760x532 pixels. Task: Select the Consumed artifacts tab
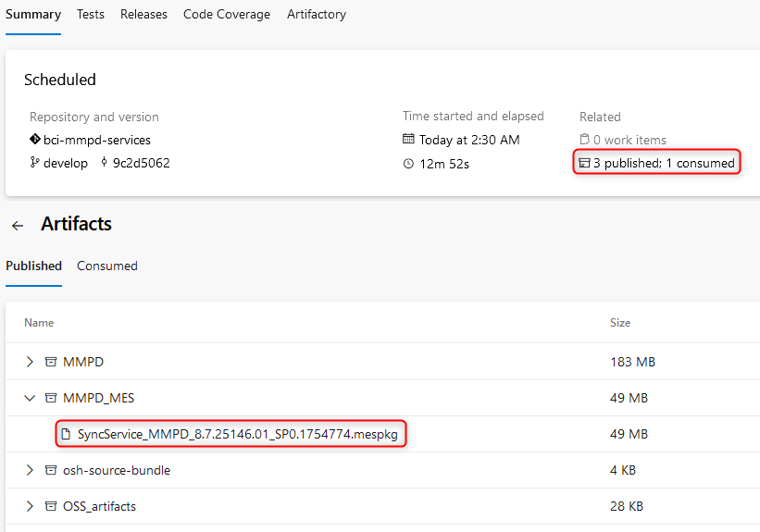coord(107,266)
